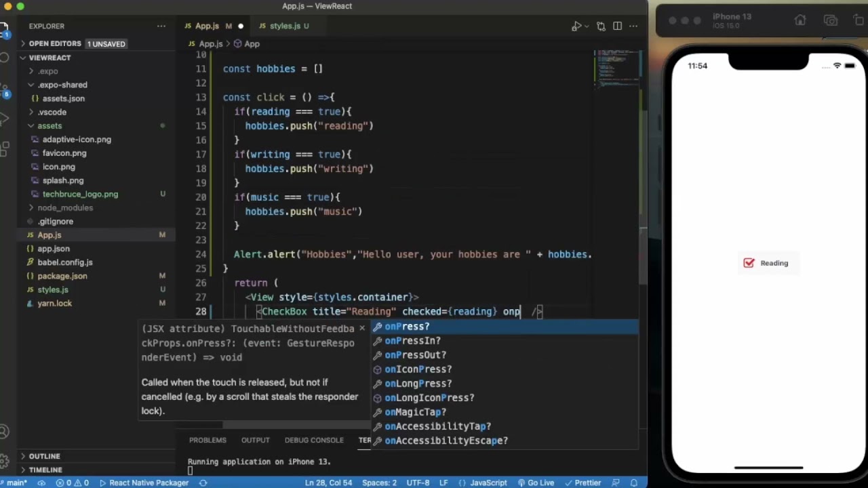868x488 pixels.
Task: Select the onMagicTap? suggestion
Action: [x=505, y=412]
